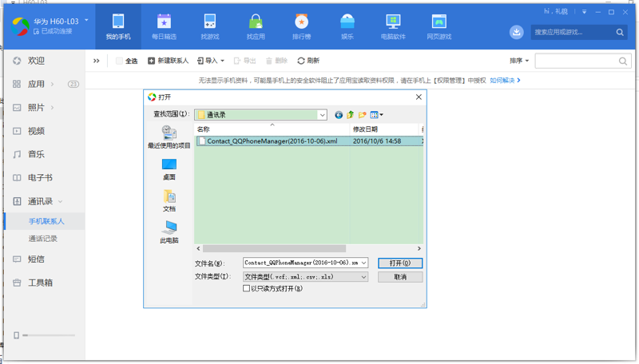
Task: Click the create new folder icon
Action: point(362,115)
